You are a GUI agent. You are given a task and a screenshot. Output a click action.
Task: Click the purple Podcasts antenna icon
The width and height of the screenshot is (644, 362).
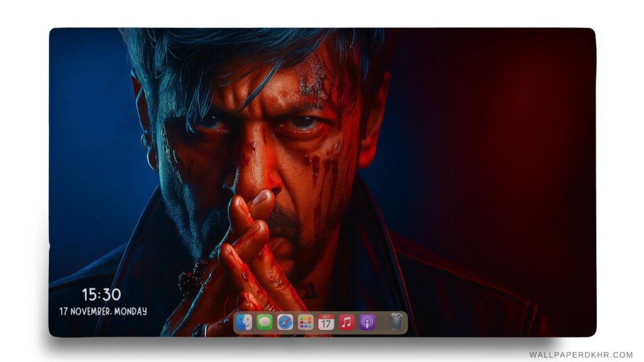point(367,322)
